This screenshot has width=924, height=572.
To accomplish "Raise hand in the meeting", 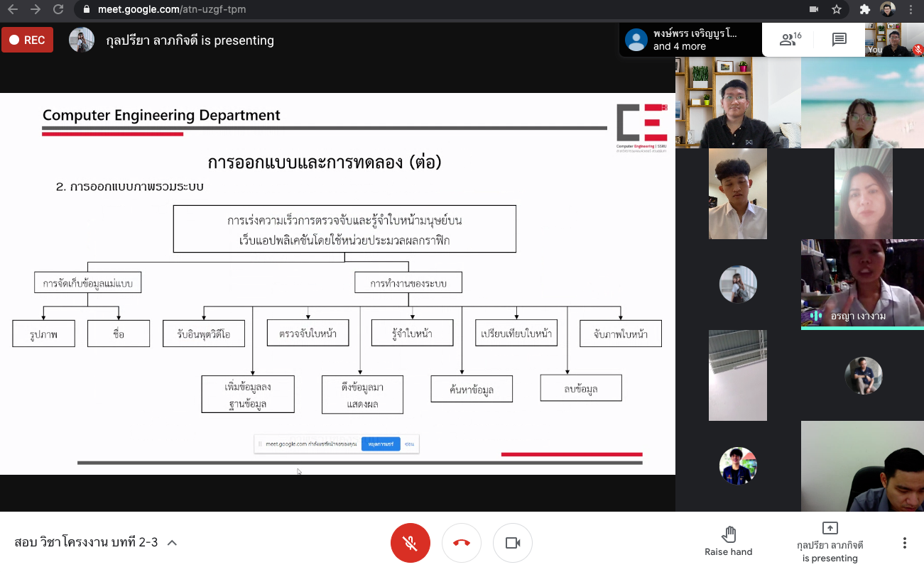I will 728,541.
